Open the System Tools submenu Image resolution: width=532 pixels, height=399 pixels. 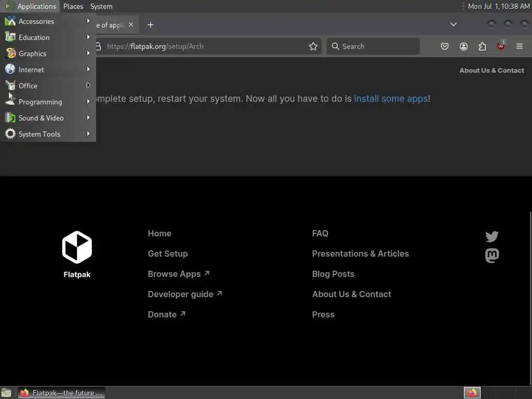tap(48, 134)
